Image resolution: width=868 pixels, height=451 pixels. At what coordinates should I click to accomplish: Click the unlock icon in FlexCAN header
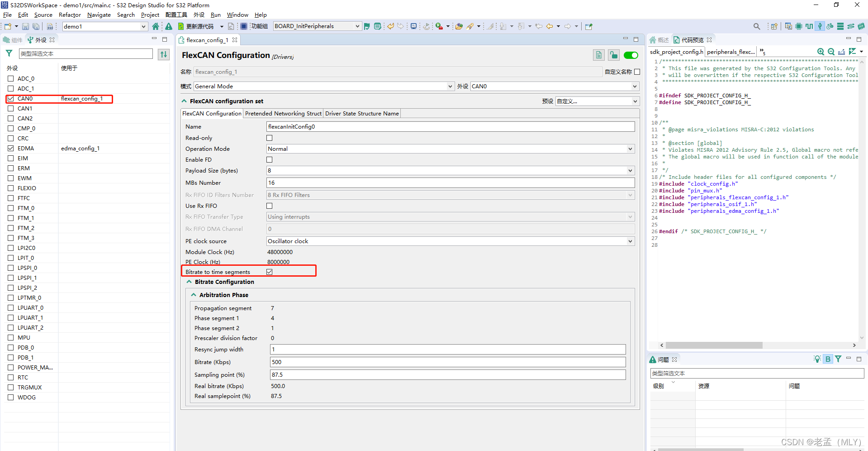pos(613,55)
